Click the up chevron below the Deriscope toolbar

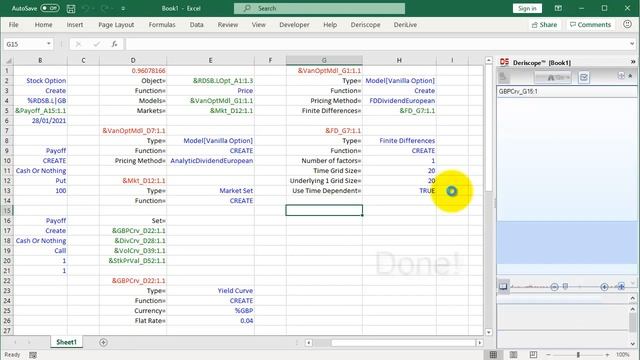point(632,298)
